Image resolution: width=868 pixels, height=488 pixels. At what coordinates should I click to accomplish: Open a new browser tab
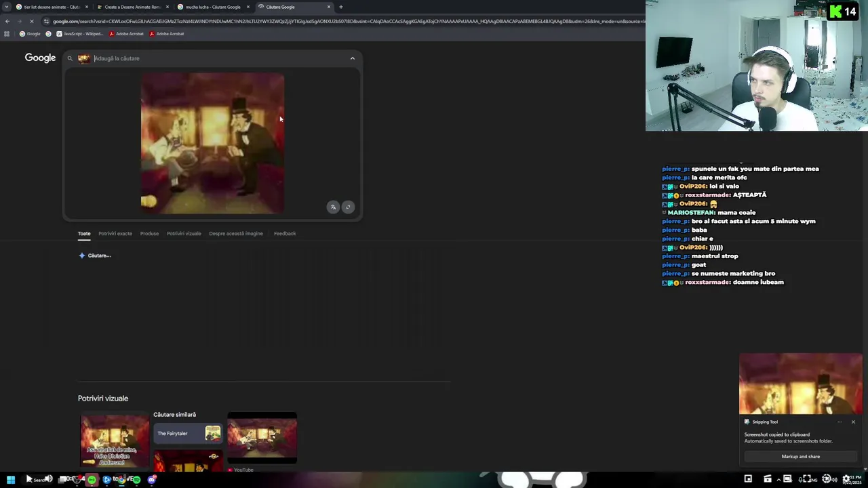[340, 7]
